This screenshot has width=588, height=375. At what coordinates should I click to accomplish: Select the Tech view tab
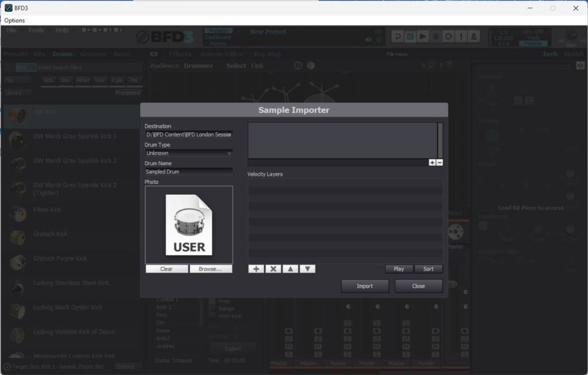click(550, 53)
